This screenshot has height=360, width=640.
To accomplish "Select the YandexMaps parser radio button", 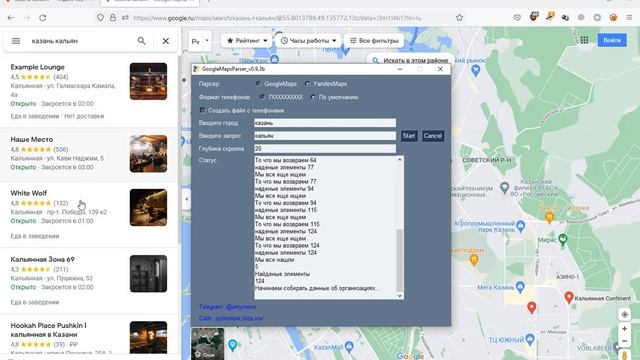I will click(x=307, y=84).
